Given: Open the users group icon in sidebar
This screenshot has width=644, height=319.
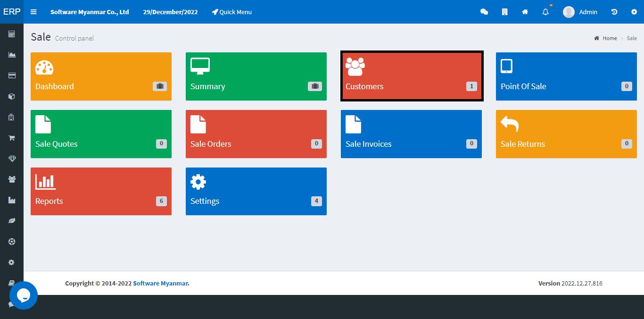Looking at the screenshot, I should [x=12, y=179].
